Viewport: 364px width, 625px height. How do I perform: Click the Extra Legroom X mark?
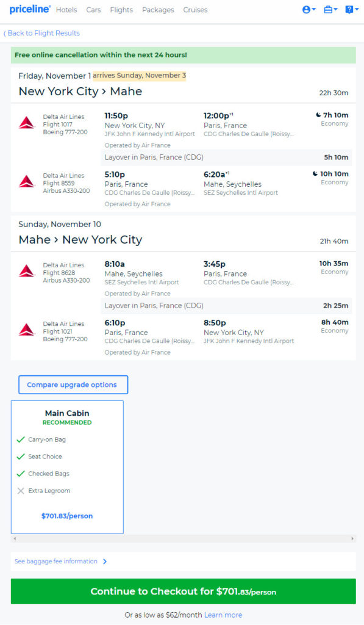click(21, 491)
